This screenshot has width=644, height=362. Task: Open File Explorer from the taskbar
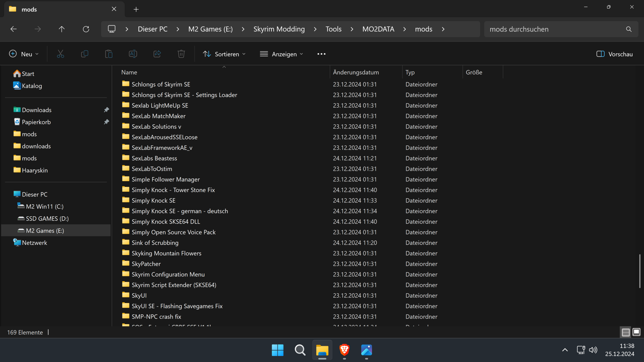coord(322,350)
